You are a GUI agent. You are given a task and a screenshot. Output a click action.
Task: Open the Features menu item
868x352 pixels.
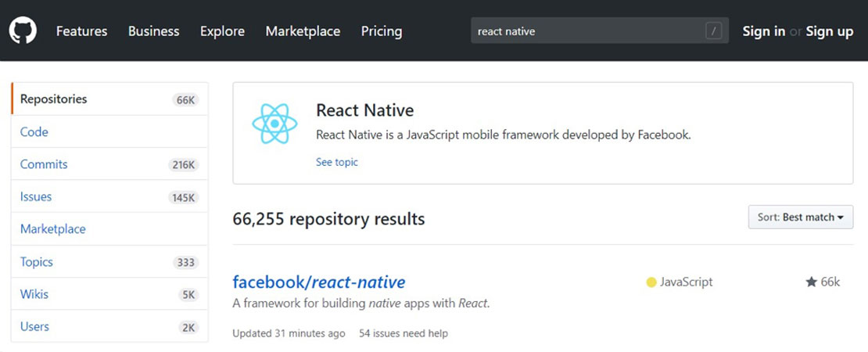tap(82, 31)
